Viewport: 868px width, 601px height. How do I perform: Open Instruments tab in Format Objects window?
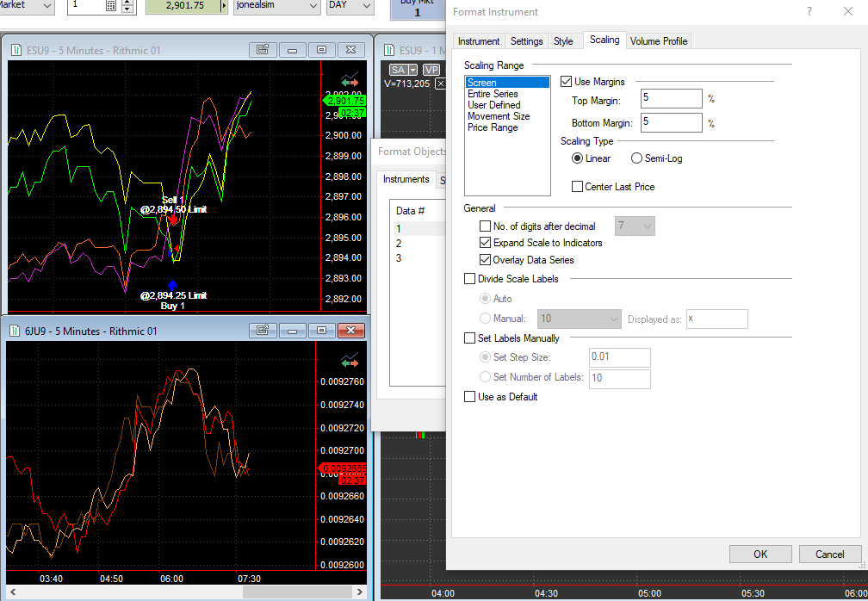click(x=406, y=179)
